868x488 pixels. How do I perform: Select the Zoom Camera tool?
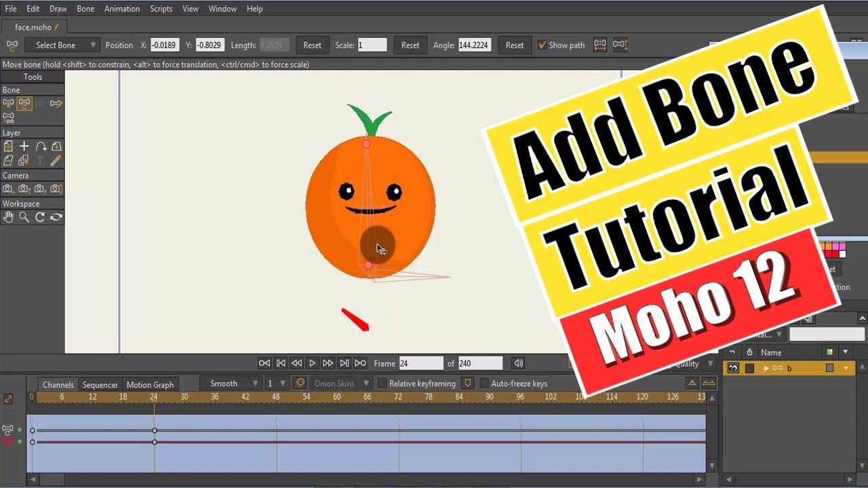(24, 189)
